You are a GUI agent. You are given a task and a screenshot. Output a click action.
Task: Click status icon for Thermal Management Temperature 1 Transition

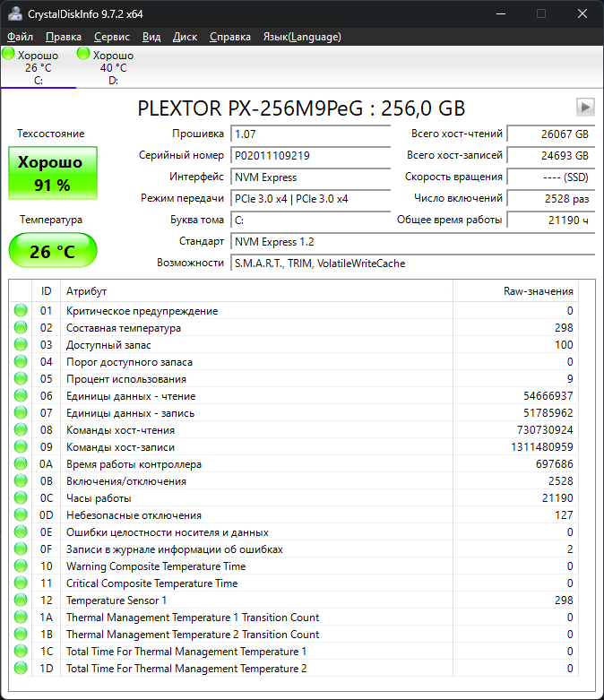coord(21,617)
